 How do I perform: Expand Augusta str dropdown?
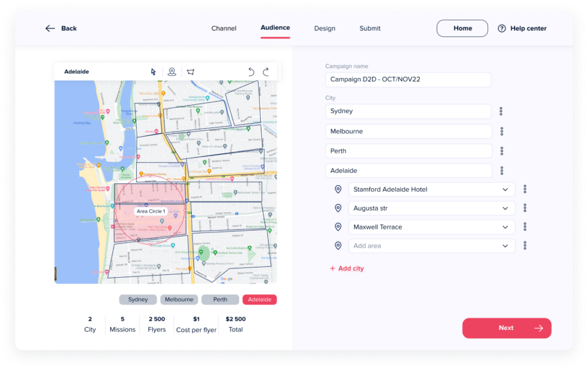coord(505,208)
